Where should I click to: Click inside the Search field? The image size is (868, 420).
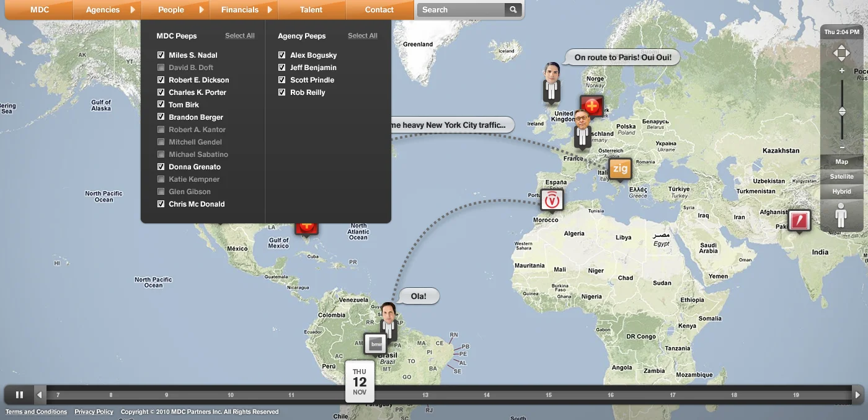tap(461, 10)
